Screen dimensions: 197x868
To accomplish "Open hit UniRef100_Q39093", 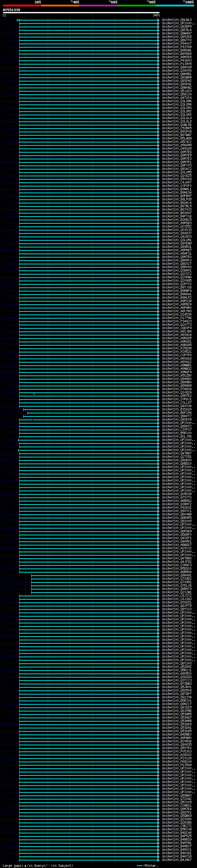I will (176, 71).
